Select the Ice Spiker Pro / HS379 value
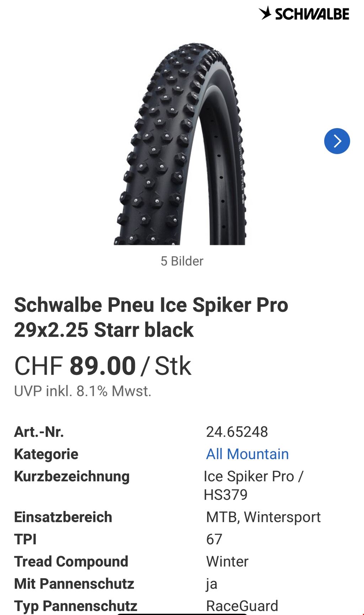This screenshot has width=364, height=615. coord(253,485)
